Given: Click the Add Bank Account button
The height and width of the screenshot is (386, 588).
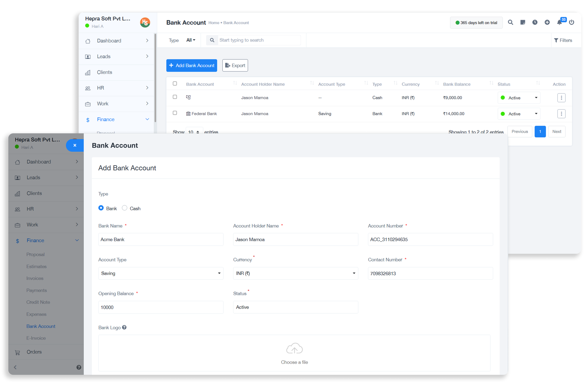Looking at the screenshot, I should tap(191, 66).
